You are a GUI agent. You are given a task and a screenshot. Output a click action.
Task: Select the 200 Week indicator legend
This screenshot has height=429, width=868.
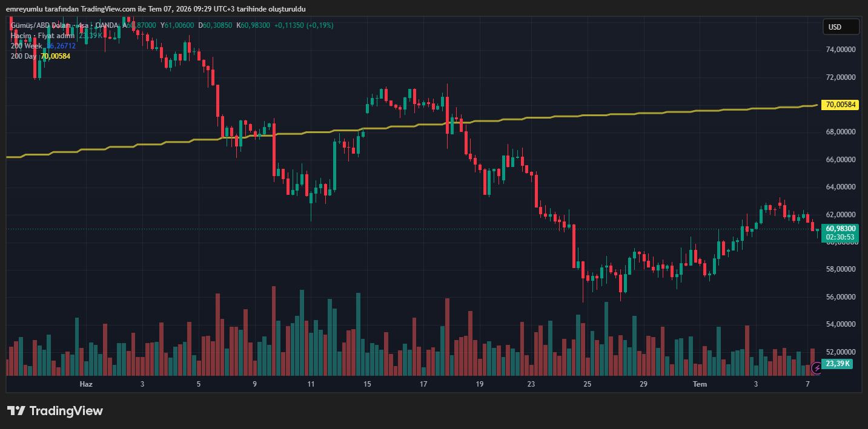pyautogui.click(x=27, y=46)
